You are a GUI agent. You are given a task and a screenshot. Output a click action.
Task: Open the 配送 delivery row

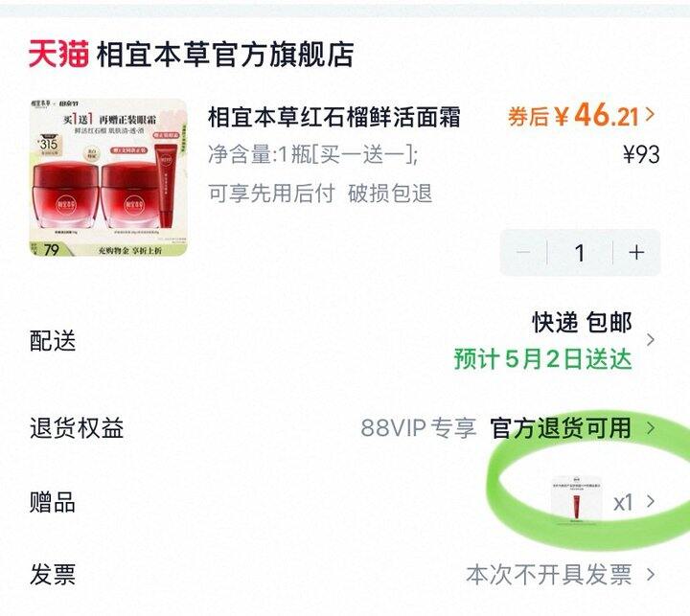pos(345,340)
